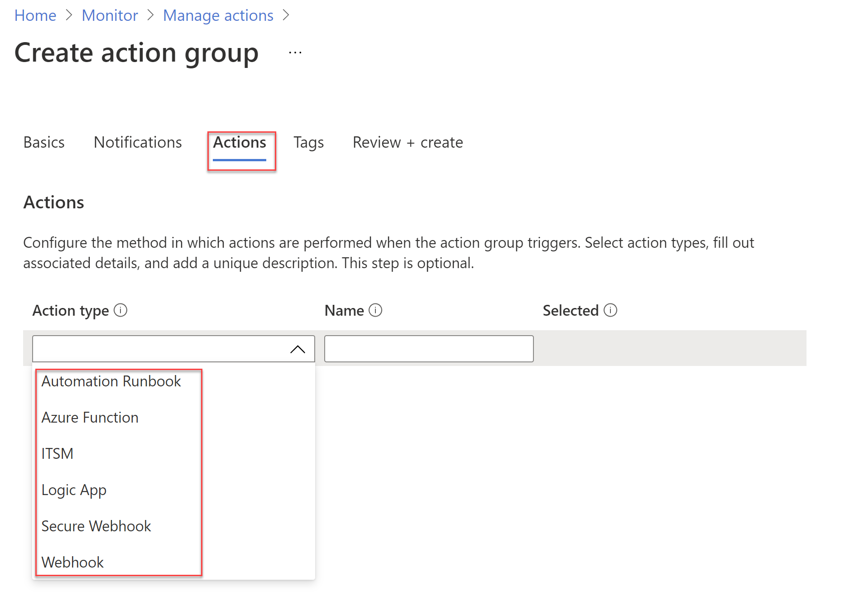This screenshot has width=845, height=616.
Task: Choose the plain Webhook option
Action: tap(72, 563)
